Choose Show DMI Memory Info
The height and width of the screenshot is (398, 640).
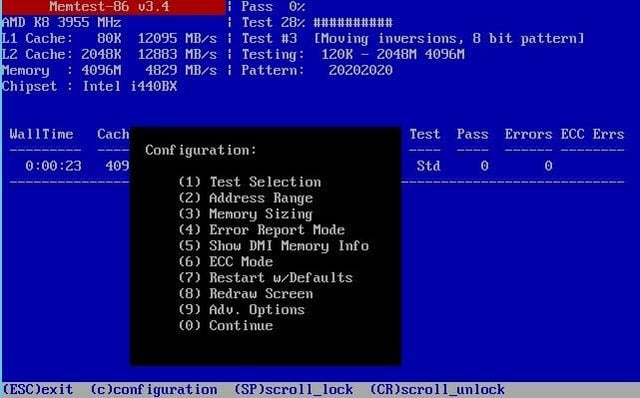pyautogui.click(x=273, y=246)
